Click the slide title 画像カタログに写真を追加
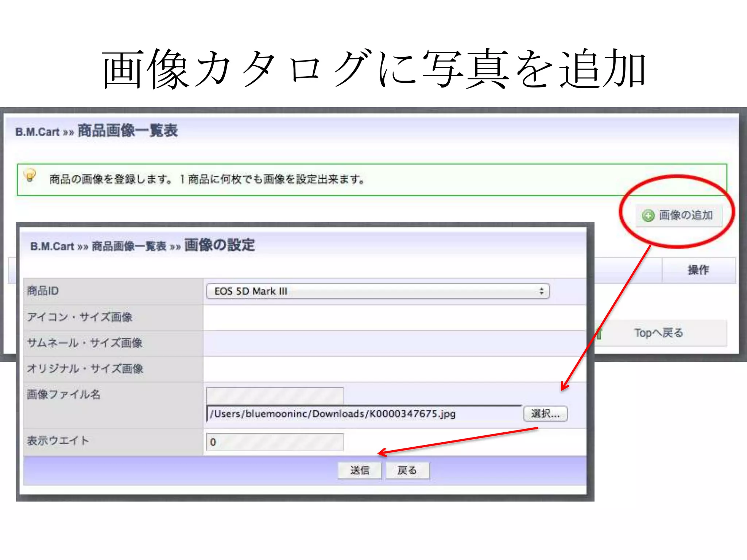Image resolution: width=747 pixels, height=560 pixels. click(x=374, y=69)
